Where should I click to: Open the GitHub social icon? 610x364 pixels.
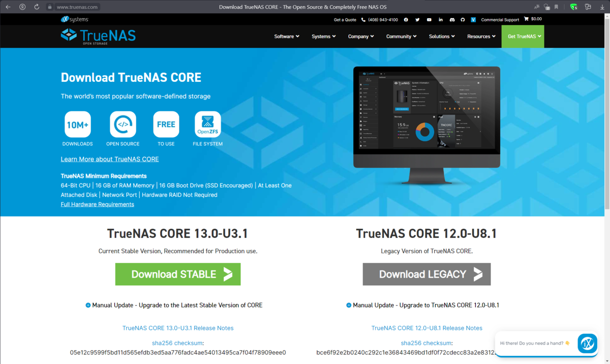click(463, 20)
